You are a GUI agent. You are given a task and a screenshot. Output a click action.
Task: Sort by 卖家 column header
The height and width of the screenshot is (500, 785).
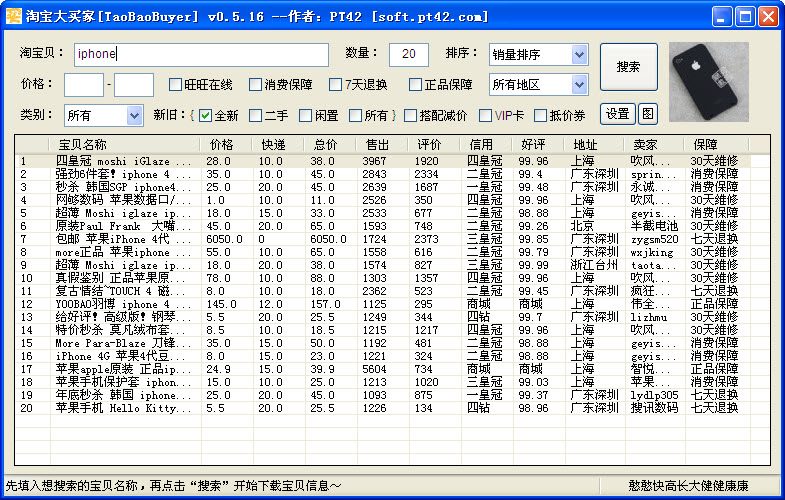(x=655, y=145)
